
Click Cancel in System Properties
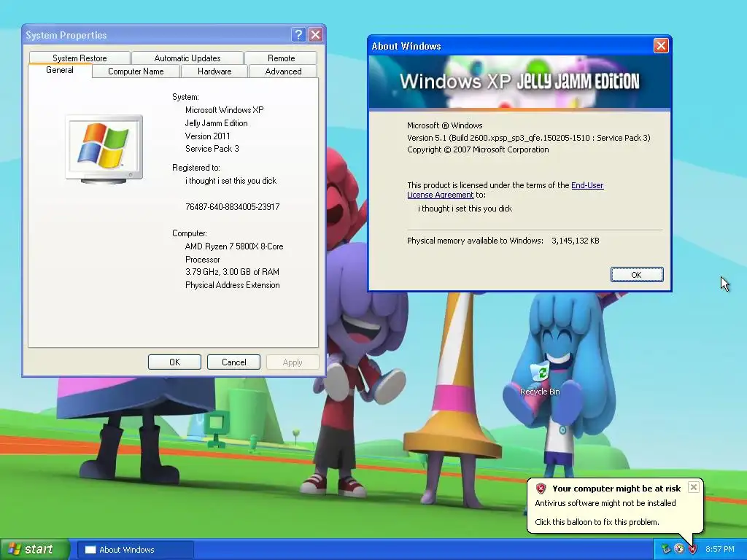pos(233,362)
